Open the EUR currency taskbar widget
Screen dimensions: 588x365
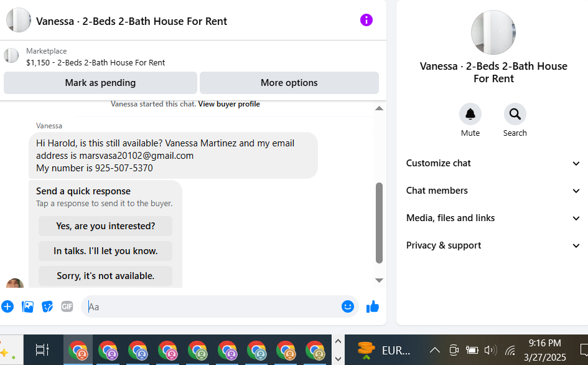[384, 350]
